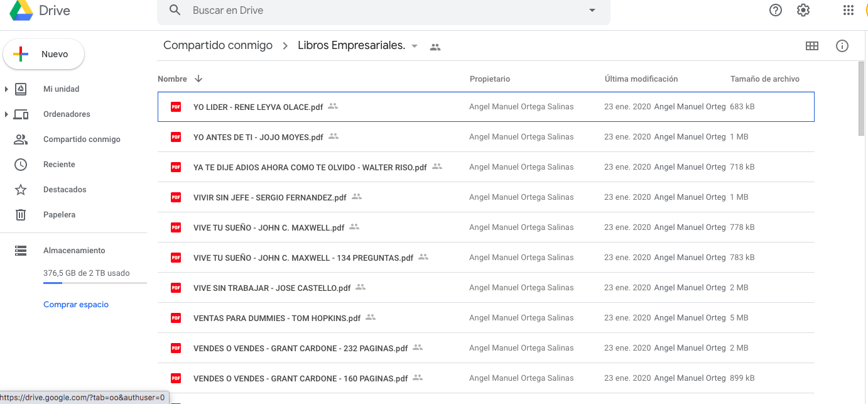
Task: Open the settings gear icon
Action: pyautogui.click(x=803, y=10)
